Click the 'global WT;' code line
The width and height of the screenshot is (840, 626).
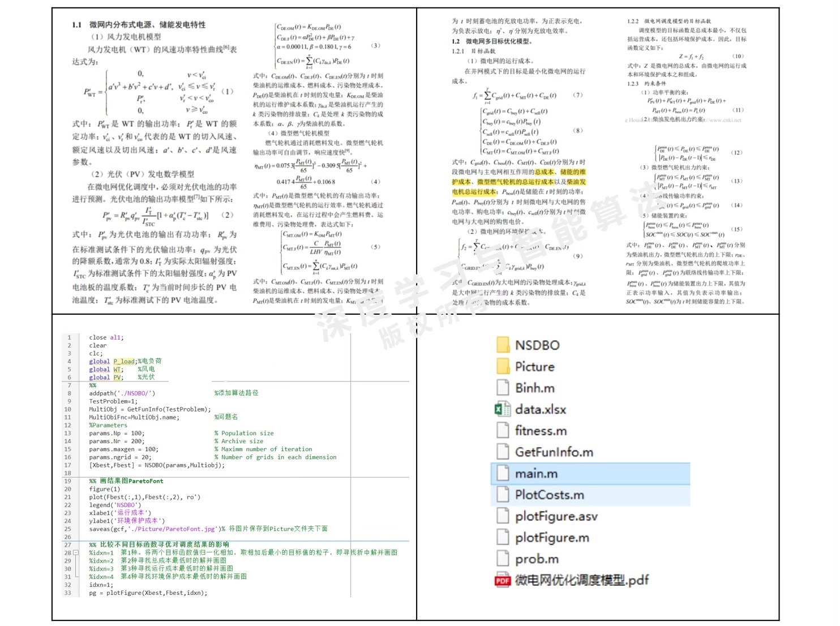106,369
